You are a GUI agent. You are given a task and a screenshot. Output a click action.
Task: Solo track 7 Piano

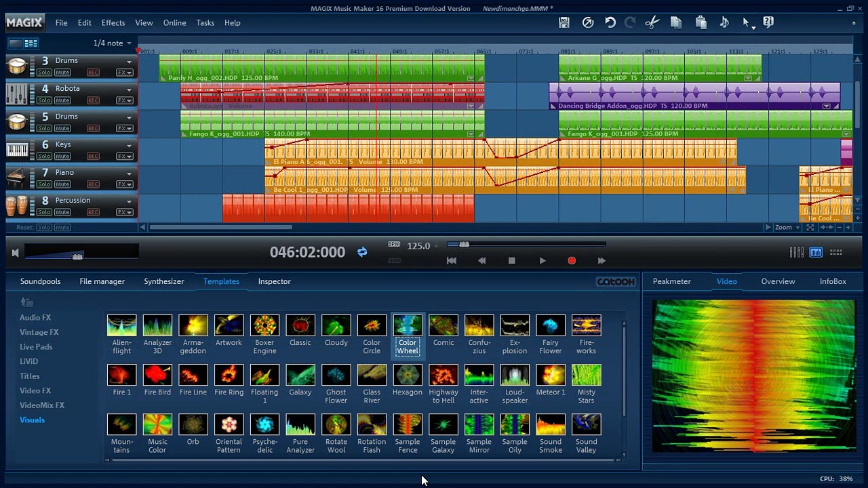44,184
